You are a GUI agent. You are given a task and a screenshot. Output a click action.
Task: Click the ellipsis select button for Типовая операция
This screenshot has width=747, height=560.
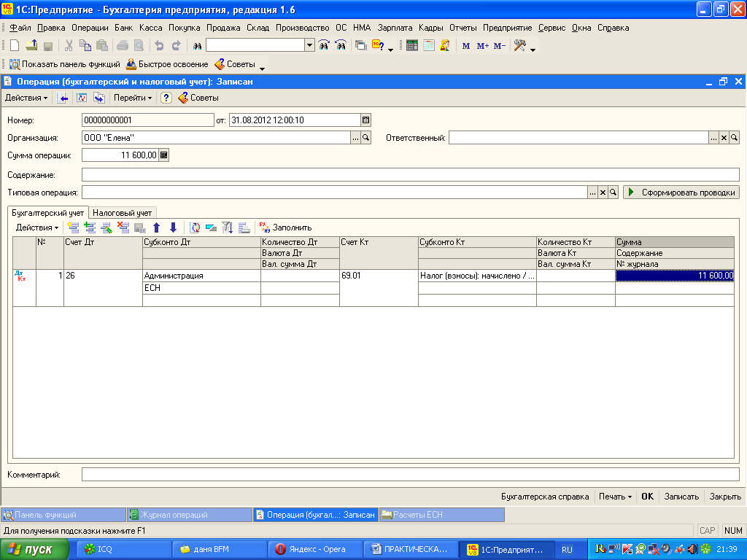(x=592, y=192)
